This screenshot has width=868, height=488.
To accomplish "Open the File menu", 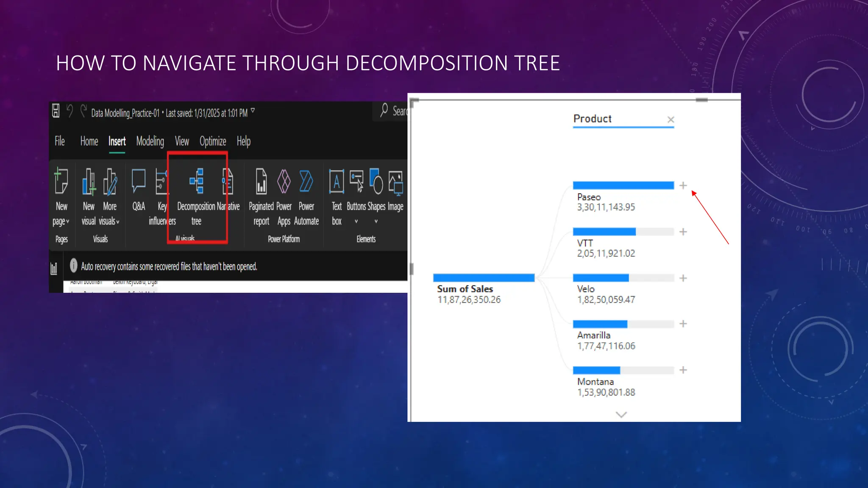I will point(60,141).
